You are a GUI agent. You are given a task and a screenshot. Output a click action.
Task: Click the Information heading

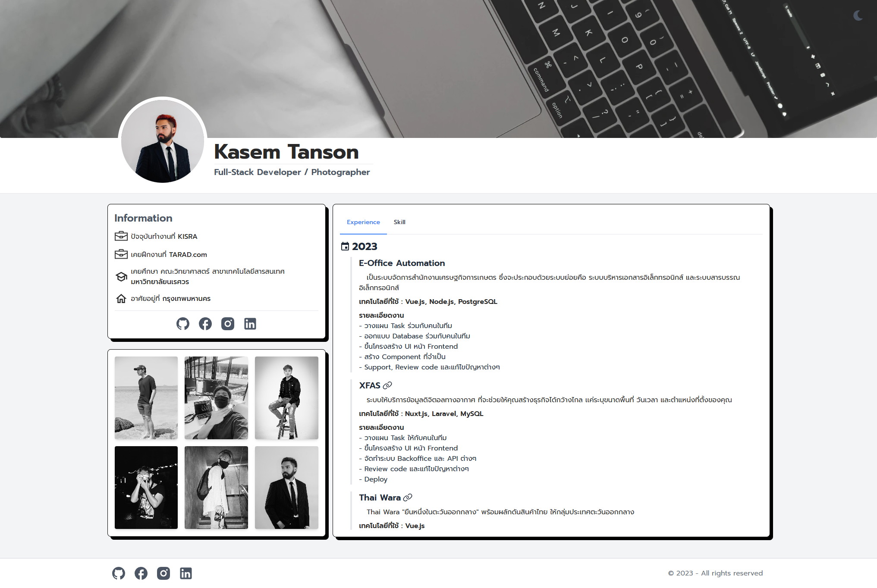click(143, 218)
